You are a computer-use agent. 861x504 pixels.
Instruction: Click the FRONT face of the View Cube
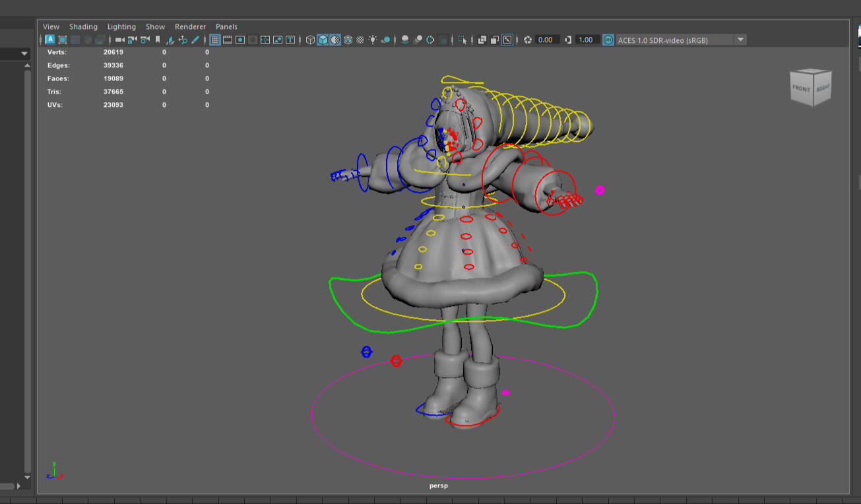pos(801,89)
